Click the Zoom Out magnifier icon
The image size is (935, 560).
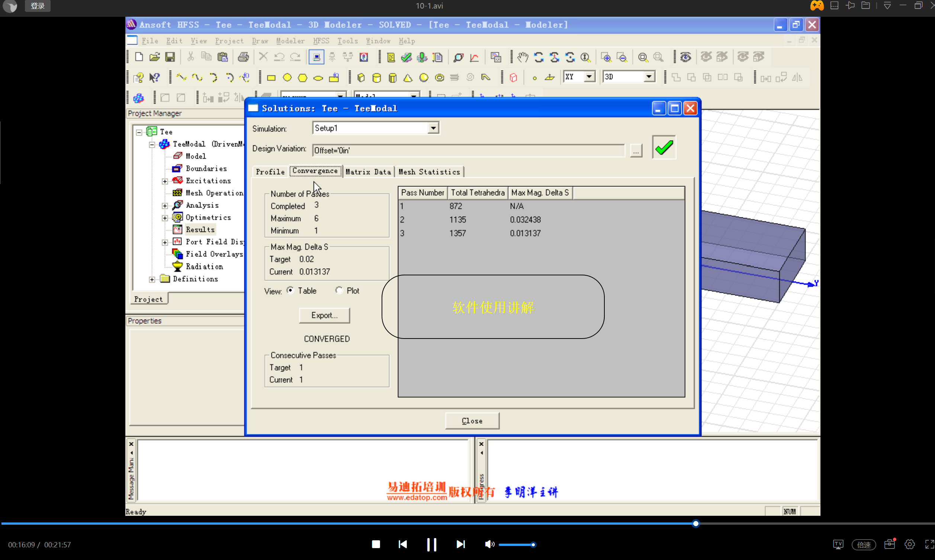(621, 57)
